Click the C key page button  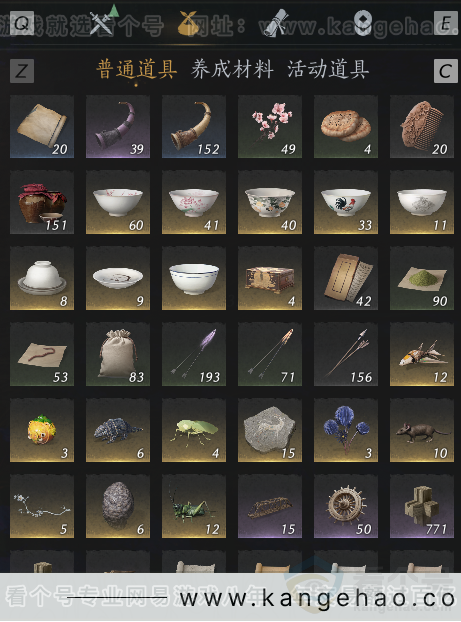446,71
